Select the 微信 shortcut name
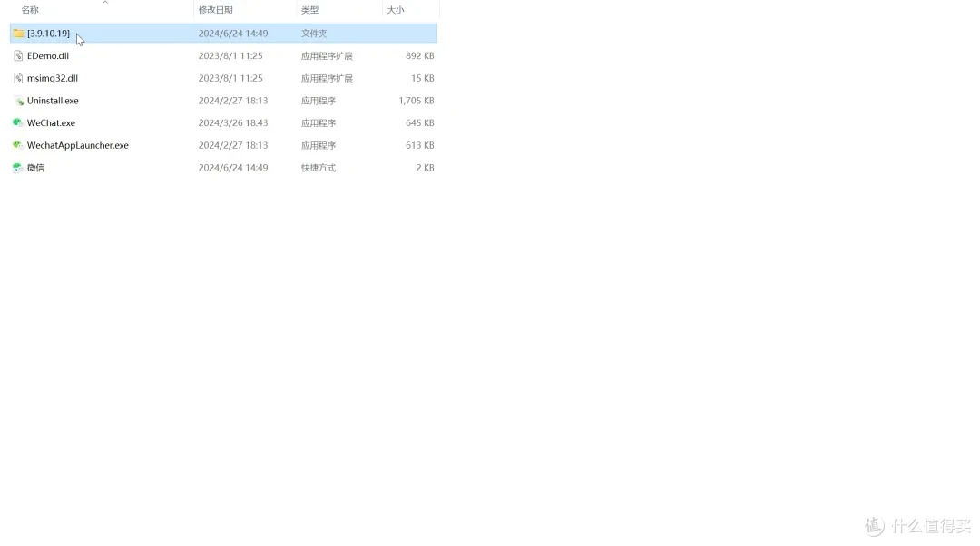Image resolution: width=980 pixels, height=546 pixels. pyautogui.click(x=35, y=168)
